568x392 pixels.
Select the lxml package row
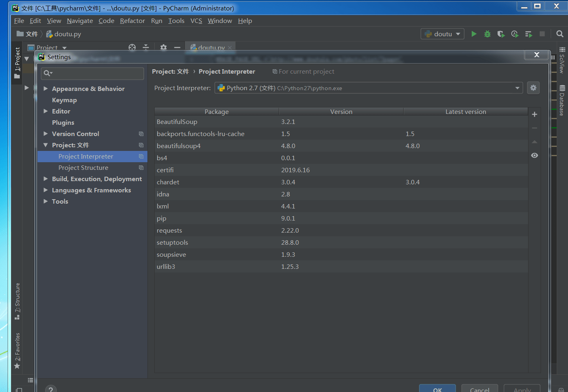point(341,206)
